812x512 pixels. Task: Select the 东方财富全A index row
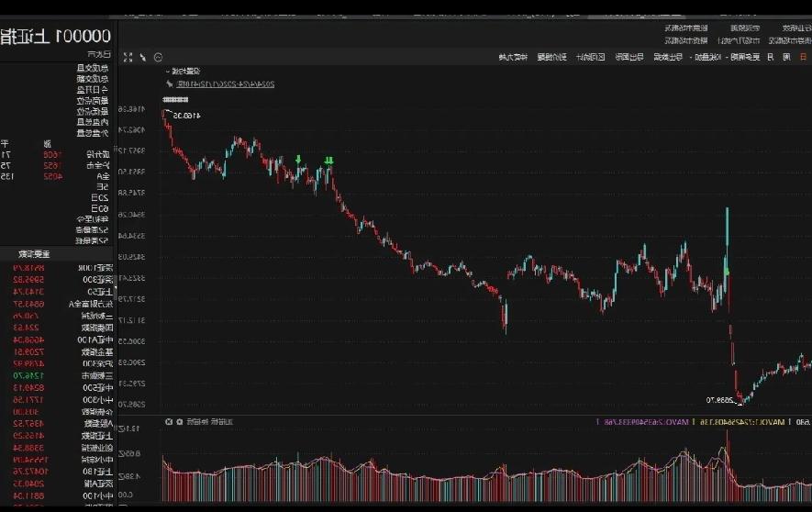[x=57, y=304]
